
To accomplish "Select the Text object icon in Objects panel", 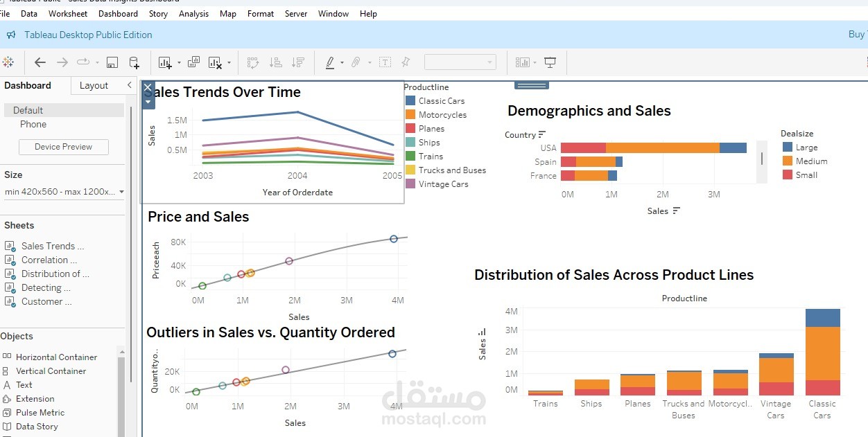I will [x=8, y=384].
